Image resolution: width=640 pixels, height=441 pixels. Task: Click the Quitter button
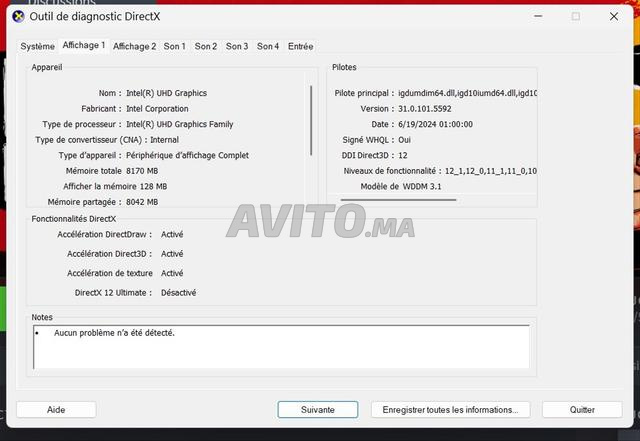pyautogui.click(x=582, y=410)
